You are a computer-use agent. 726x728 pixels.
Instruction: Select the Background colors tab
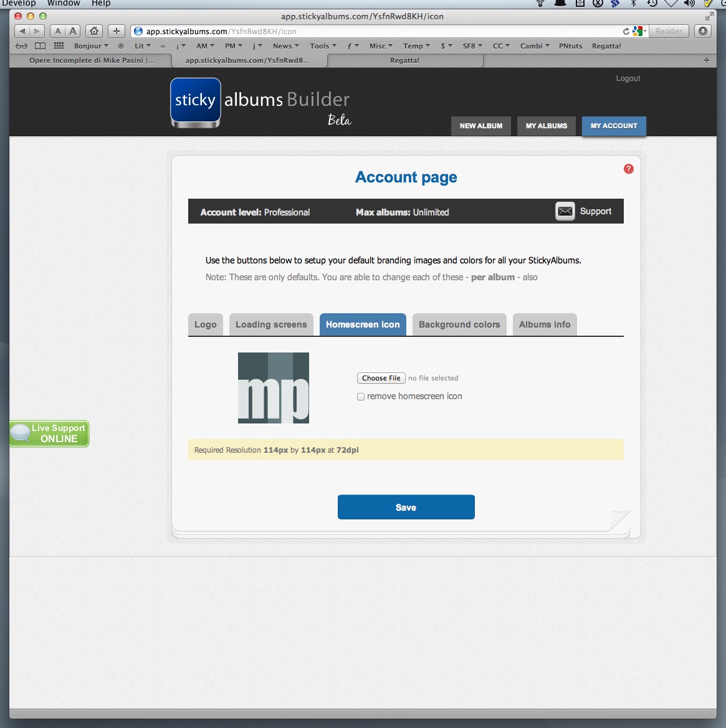pos(459,324)
